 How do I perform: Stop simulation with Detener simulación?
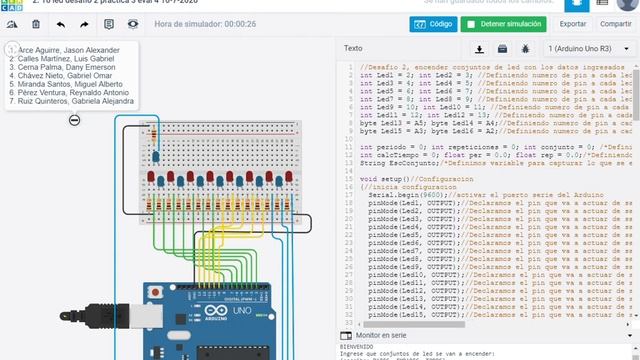pyautogui.click(x=504, y=24)
